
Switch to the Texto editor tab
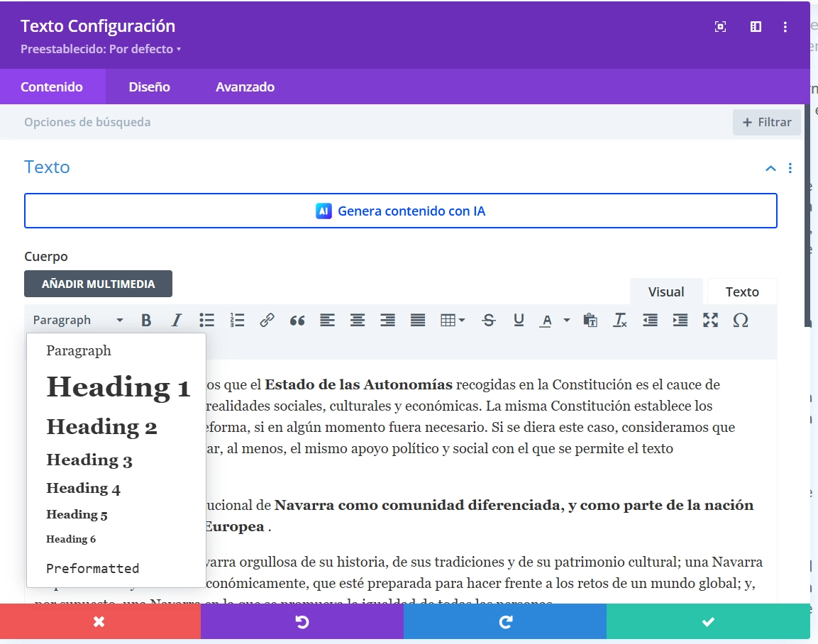pyautogui.click(x=742, y=292)
